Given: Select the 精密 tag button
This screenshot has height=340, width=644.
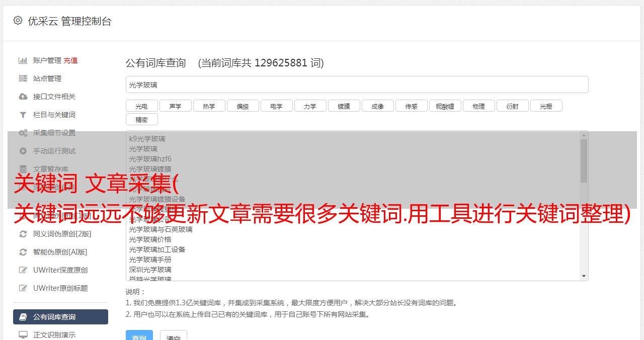Looking at the screenshot, I should coord(141,119).
